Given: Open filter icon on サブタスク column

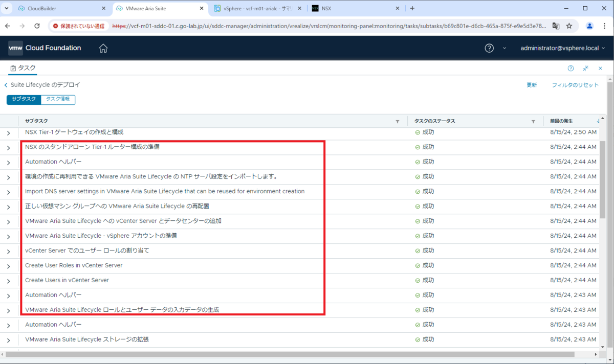Looking at the screenshot, I should coord(398,121).
